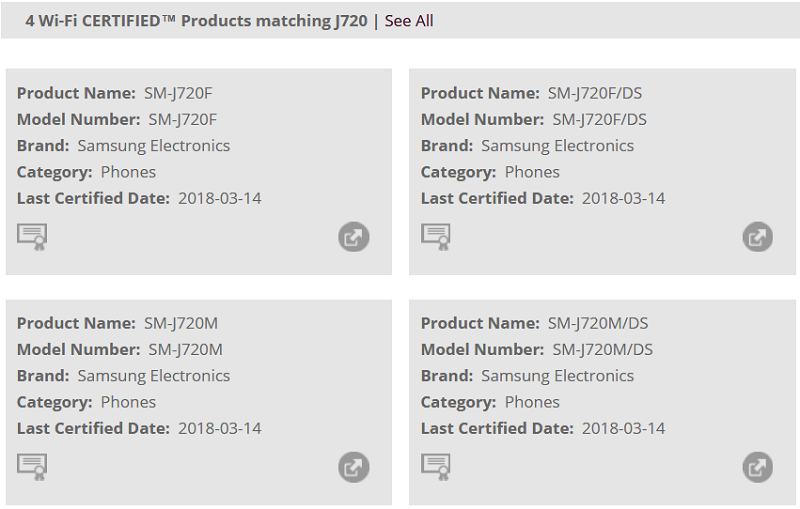Select the SM-J720F/DS product name text
800x509 pixels.
(x=594, y=93)
